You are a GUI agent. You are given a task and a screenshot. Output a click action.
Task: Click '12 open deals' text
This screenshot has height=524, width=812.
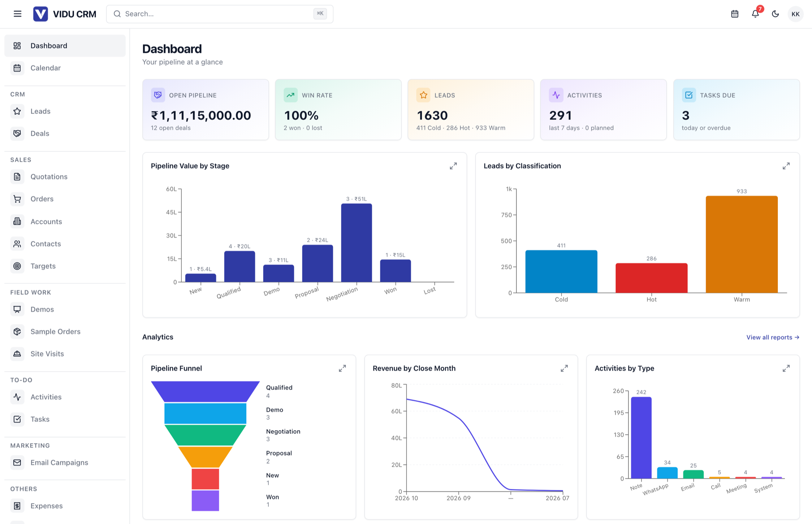pyautogui.click(x=171, y=128)
